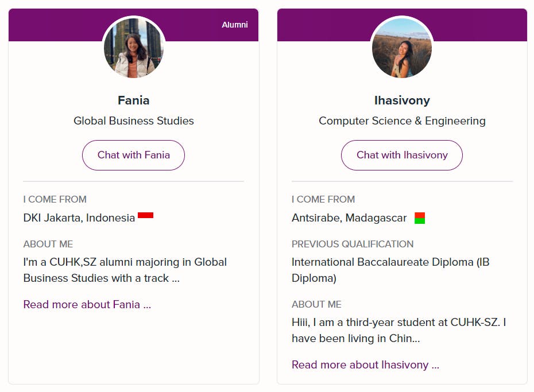The height and width of the screenshot is (392, 534).
Task: Open Read more about Fania link
Action: pyautogui.click(x=87, y=304)
